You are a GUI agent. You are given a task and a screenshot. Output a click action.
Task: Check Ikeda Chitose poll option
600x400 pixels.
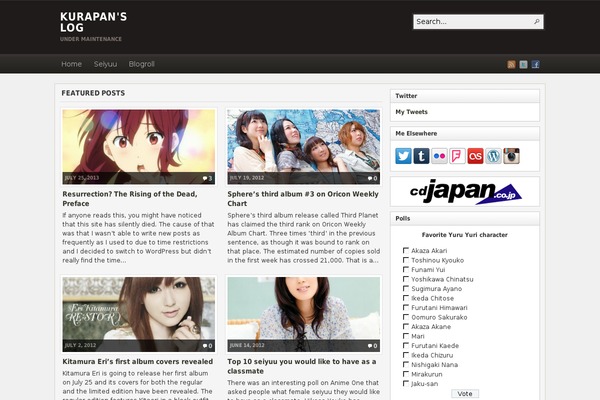pyautogui.click(x=406, y=298)
